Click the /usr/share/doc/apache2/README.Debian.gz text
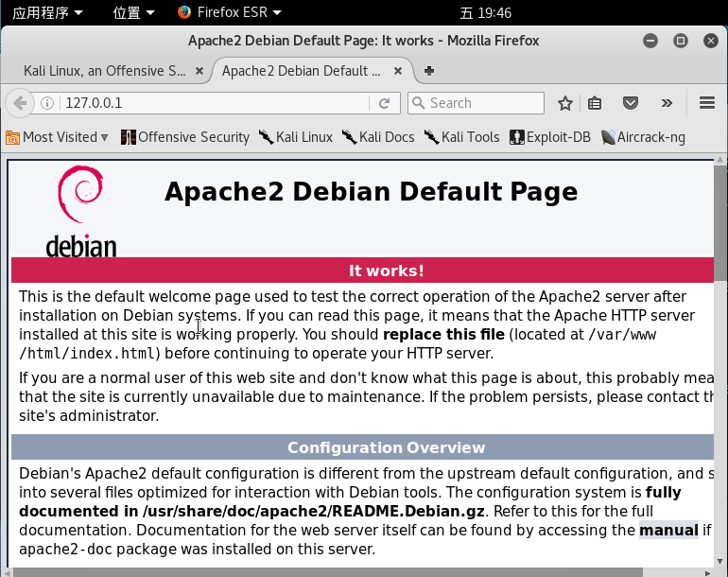The height and width of the screenshot is (577, 728). pyautogui.click(x=313, y=511)
